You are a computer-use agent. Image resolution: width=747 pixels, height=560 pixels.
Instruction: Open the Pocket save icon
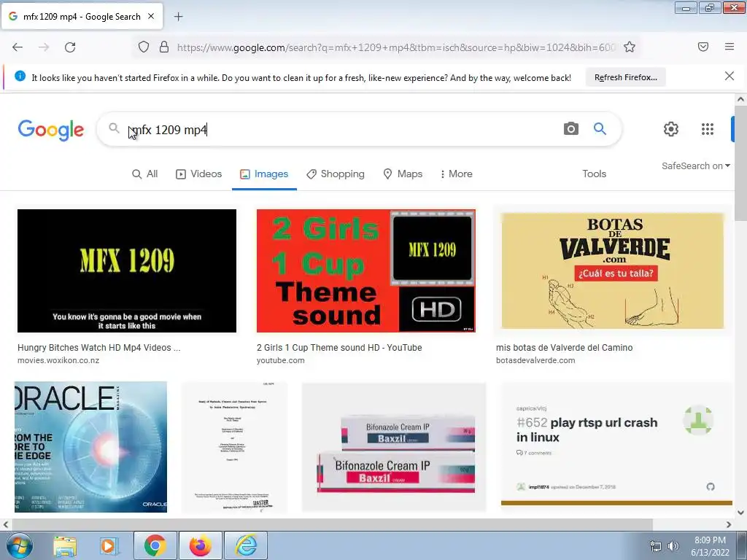pos(703,47)
